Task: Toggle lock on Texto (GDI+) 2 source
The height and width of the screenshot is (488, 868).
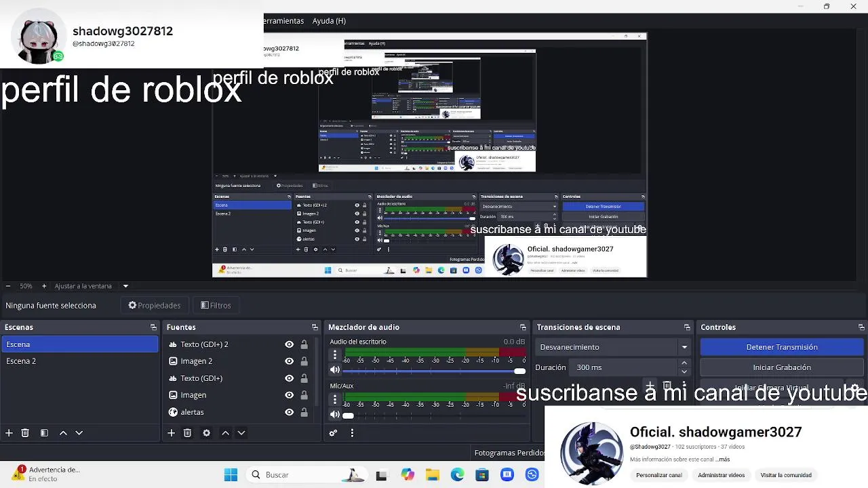Action: click(304, 344)
